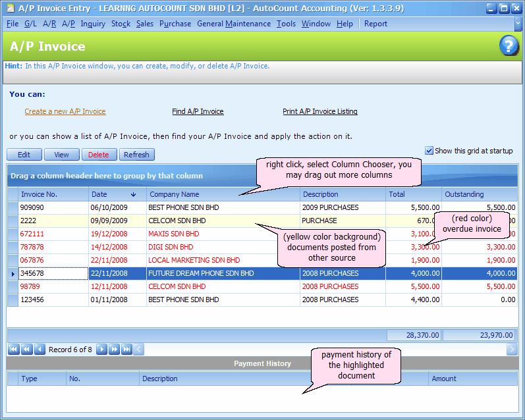525x420 pixels.
Task: Open Find A/P Invoice link
Action: (198, 111)
